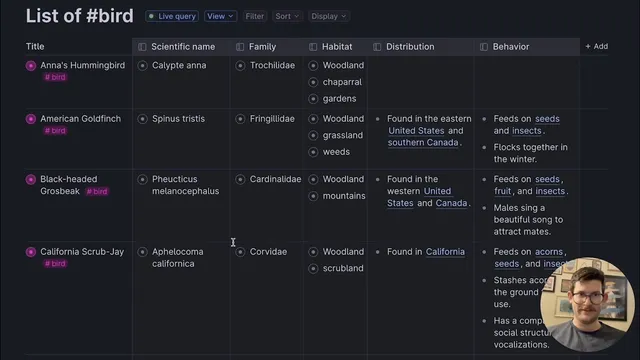The height and width of the screenshot is (360, 640).
Task: Click the Title column header
Action: (35, 47)
